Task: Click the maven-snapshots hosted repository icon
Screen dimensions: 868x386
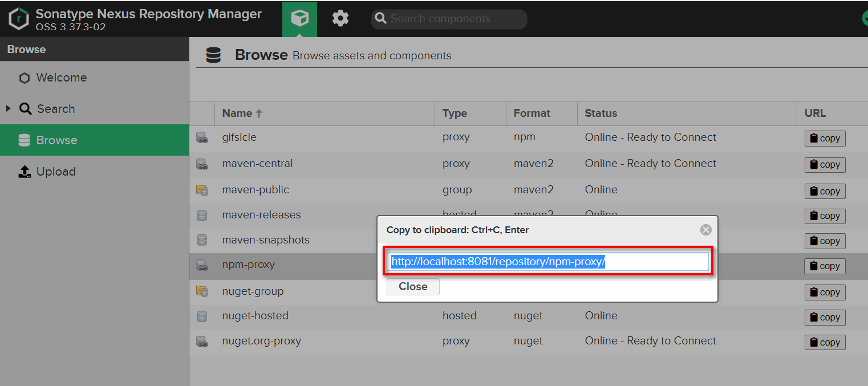Action: [x=202, y=240]
